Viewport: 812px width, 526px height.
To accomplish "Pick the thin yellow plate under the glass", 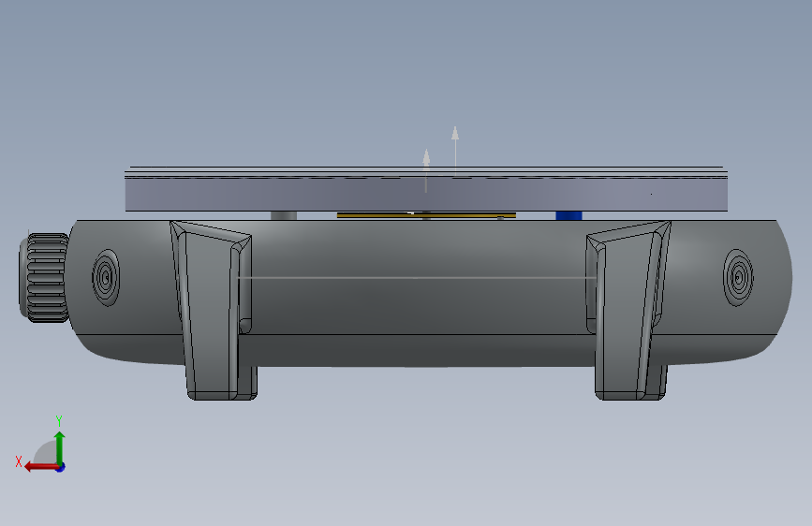I will (426, 215).
